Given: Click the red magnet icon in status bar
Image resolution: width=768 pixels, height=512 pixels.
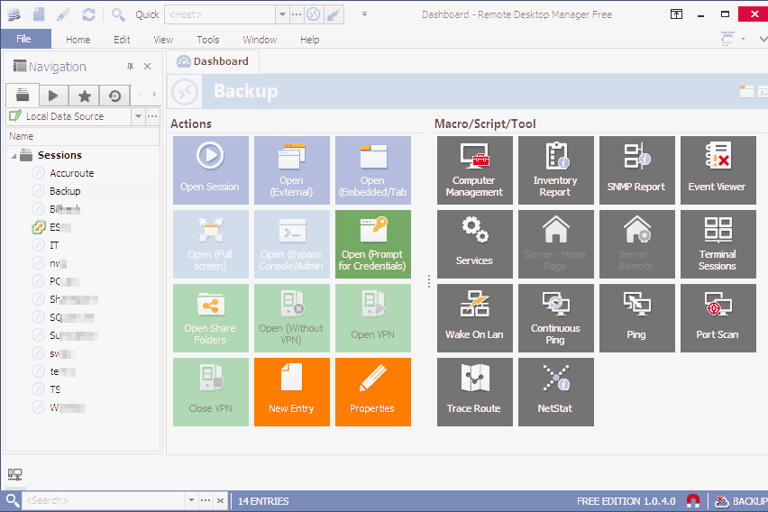Looking at the screenshot, I should (693, 500).
